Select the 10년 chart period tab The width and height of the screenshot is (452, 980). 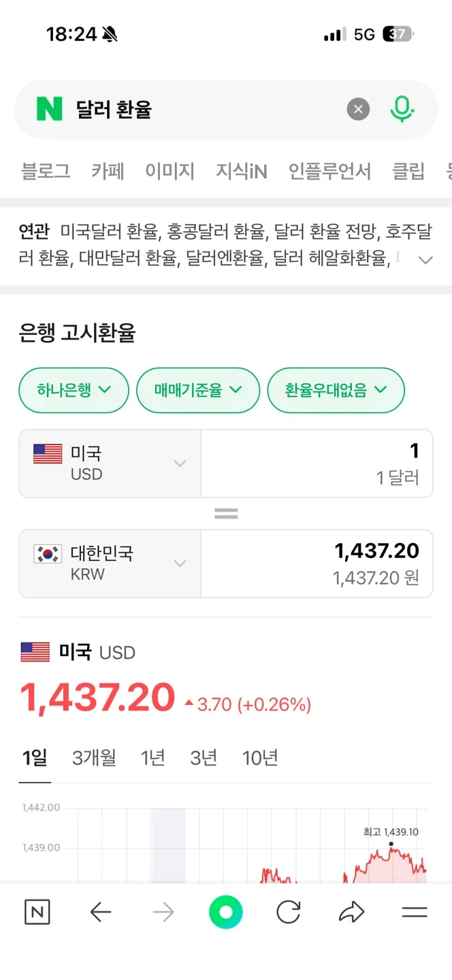coord(260,757)
